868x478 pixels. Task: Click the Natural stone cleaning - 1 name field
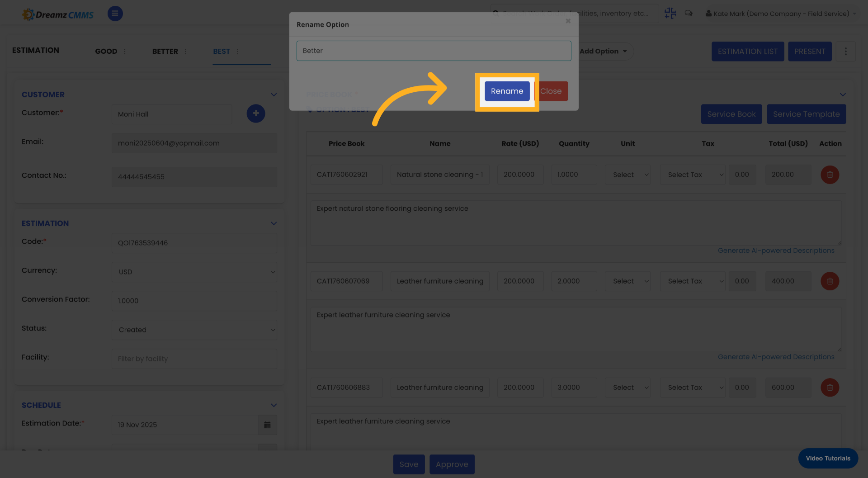pyautogui.click(x=440, y=175)
